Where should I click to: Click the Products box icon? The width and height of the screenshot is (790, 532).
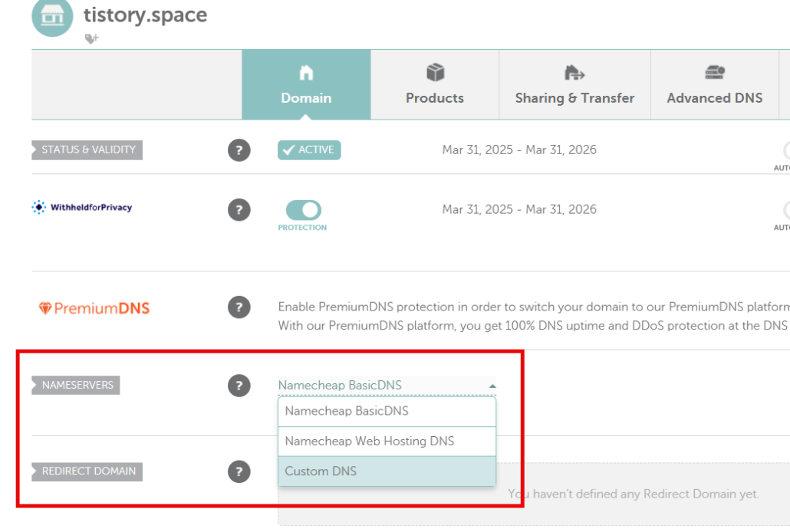tap(436, 73)
